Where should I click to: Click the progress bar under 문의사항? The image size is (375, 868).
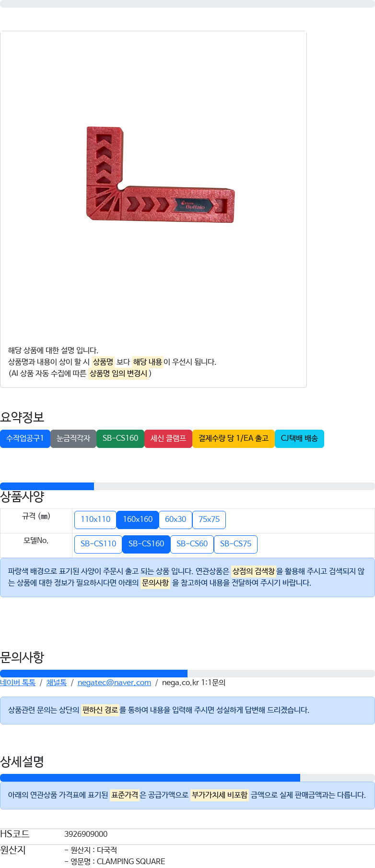[x=187, y=674]
